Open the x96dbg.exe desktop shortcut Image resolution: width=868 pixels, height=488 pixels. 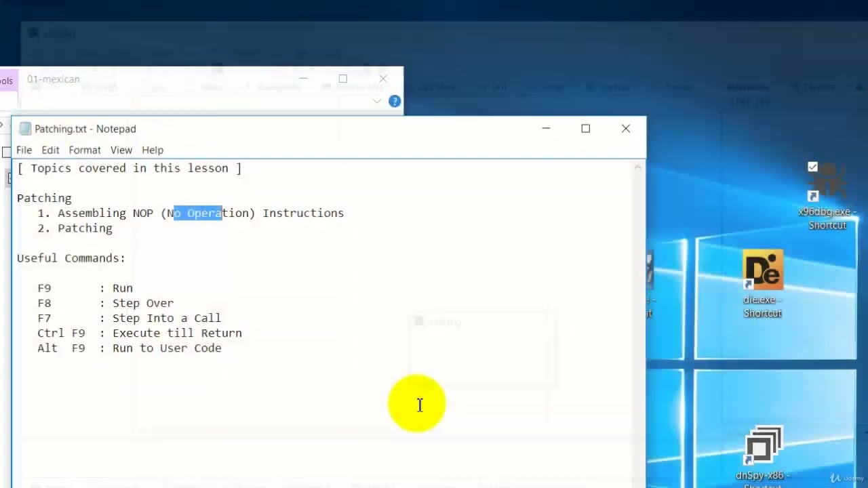tap(827, 196)
